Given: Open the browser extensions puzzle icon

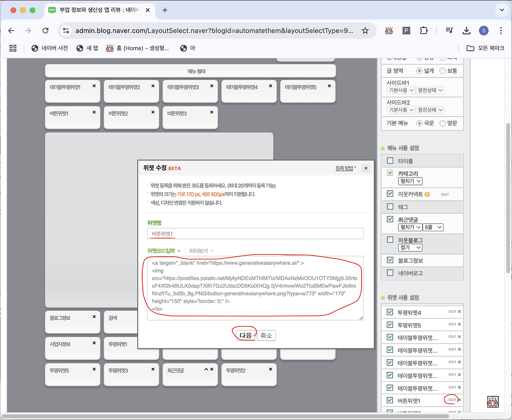Looking at the screenshot, I should 424,31.
